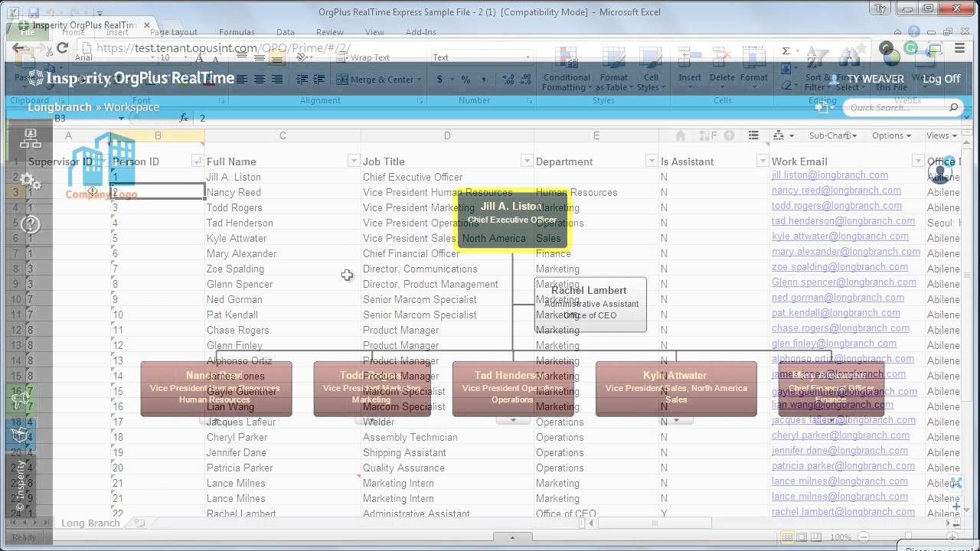
Task: Select column C header
Action: tap(283, 135)
